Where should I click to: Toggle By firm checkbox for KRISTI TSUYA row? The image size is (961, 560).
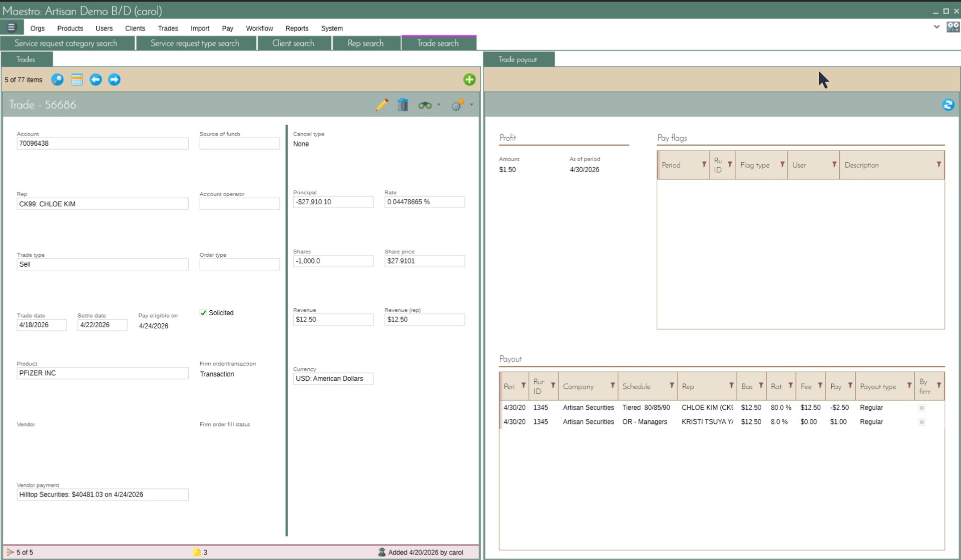(x=921, y=422)
